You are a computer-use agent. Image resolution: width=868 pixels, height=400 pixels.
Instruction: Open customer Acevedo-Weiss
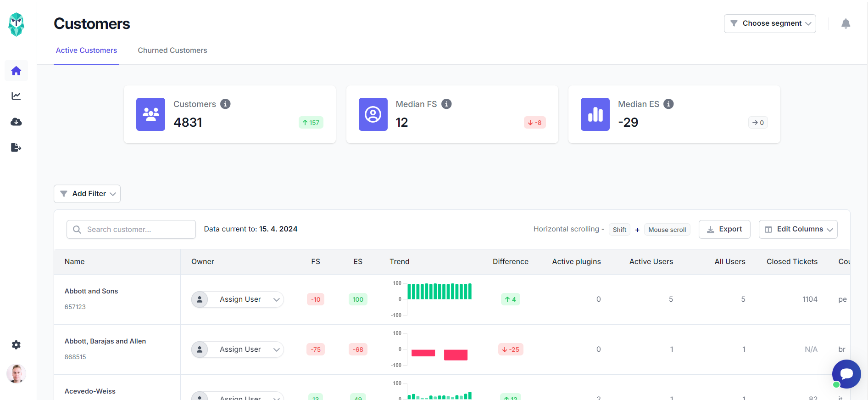pos(90,391)
